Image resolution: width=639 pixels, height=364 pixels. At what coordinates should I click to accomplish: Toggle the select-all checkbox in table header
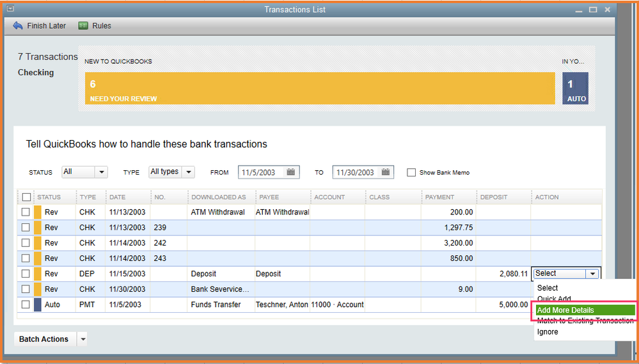pyautogui.click(x=26, y=197)
